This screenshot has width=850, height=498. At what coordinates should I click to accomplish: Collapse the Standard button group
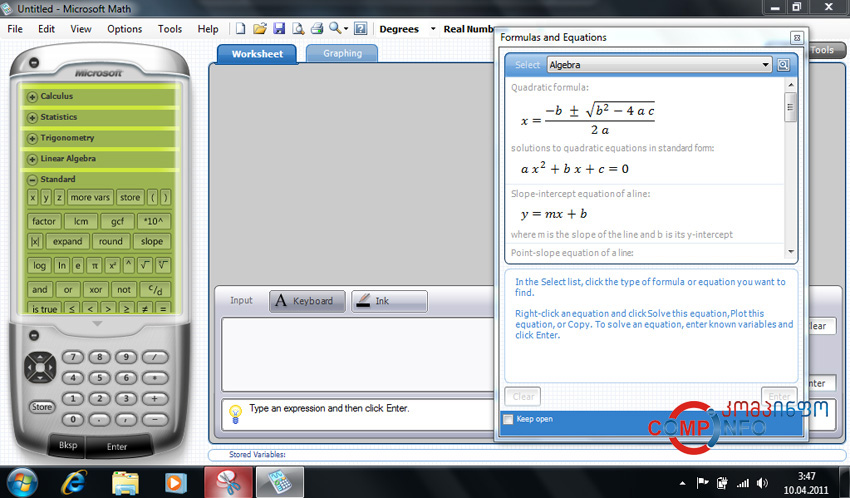pos(32,179)
